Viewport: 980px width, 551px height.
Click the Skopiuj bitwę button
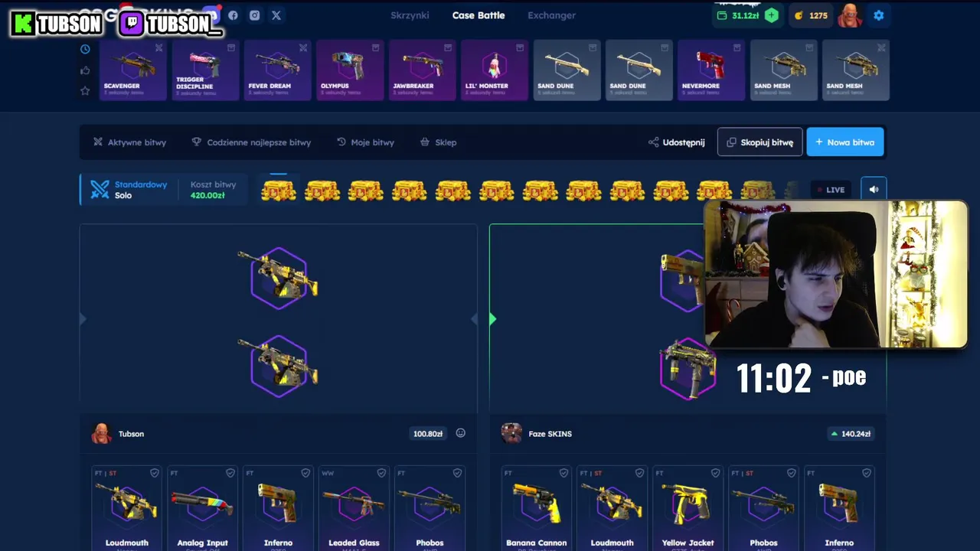[x=759, y=142]
